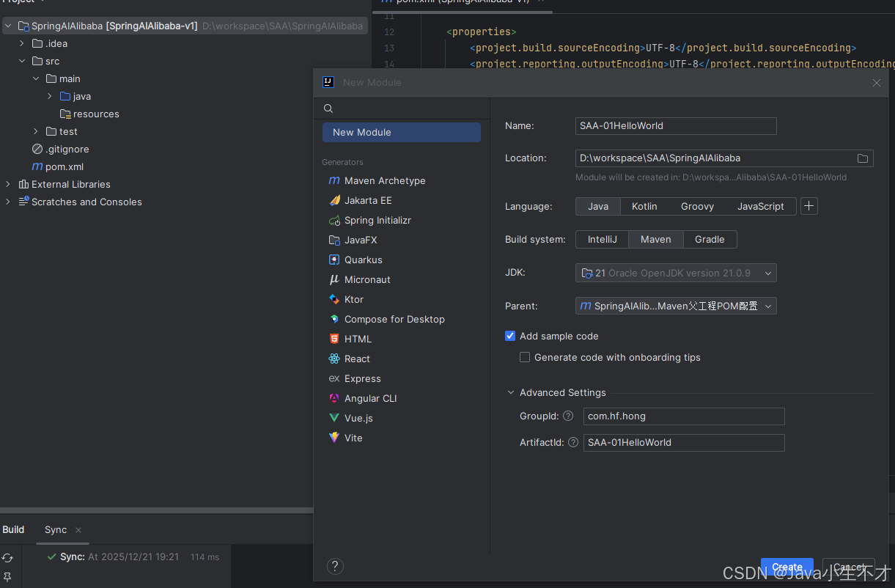Select the React generator icon
Image resolution: width=895 pixels, height=588 pixels.
point(334,359)
